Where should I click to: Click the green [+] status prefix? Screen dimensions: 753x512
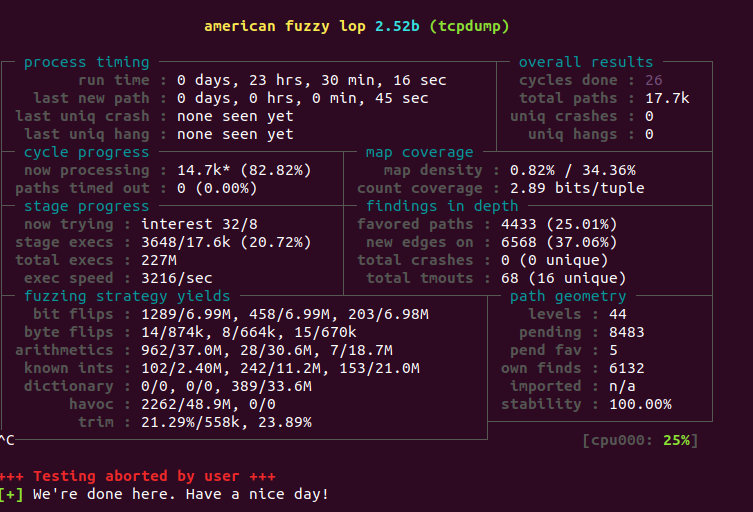tap(12, 494)
